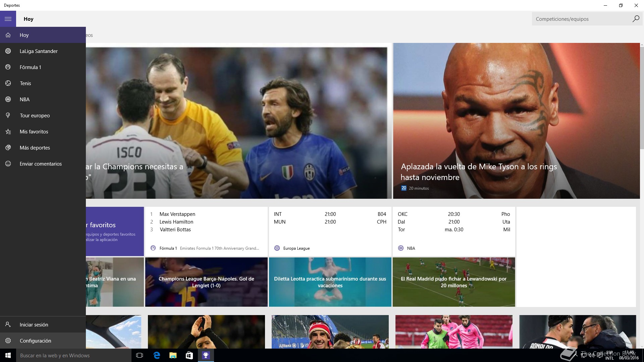The image size is (644, 362).
Task: Click the Más deportes icon
Action: coord(8,147)
